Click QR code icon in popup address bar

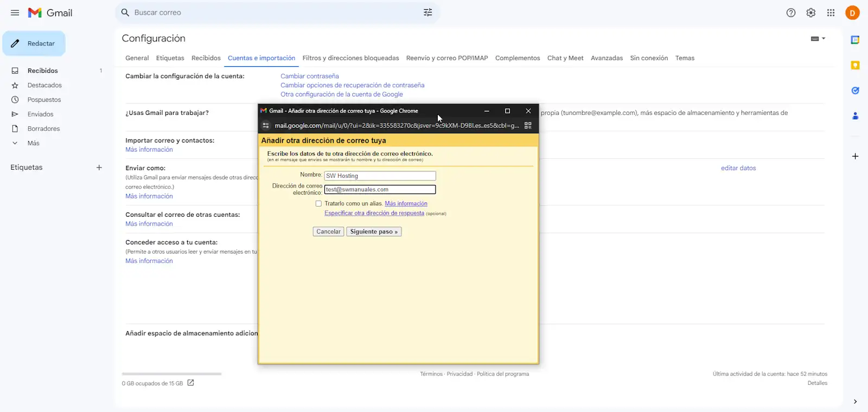tap(528, 125)
